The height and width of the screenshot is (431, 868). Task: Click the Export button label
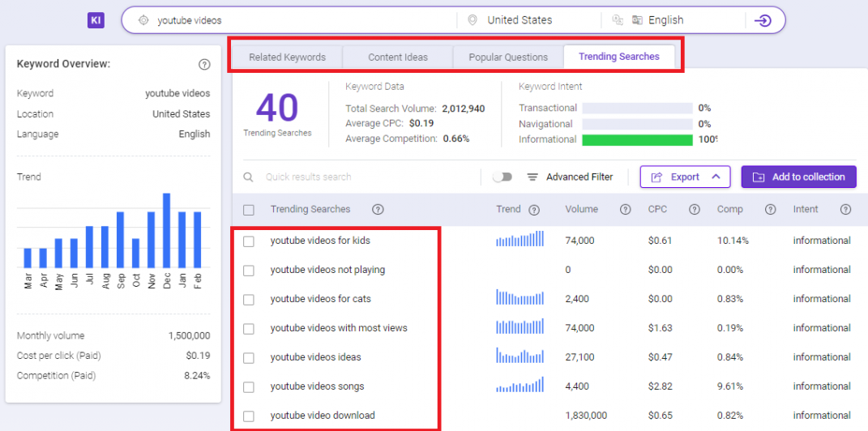click(x=685, y=177)
